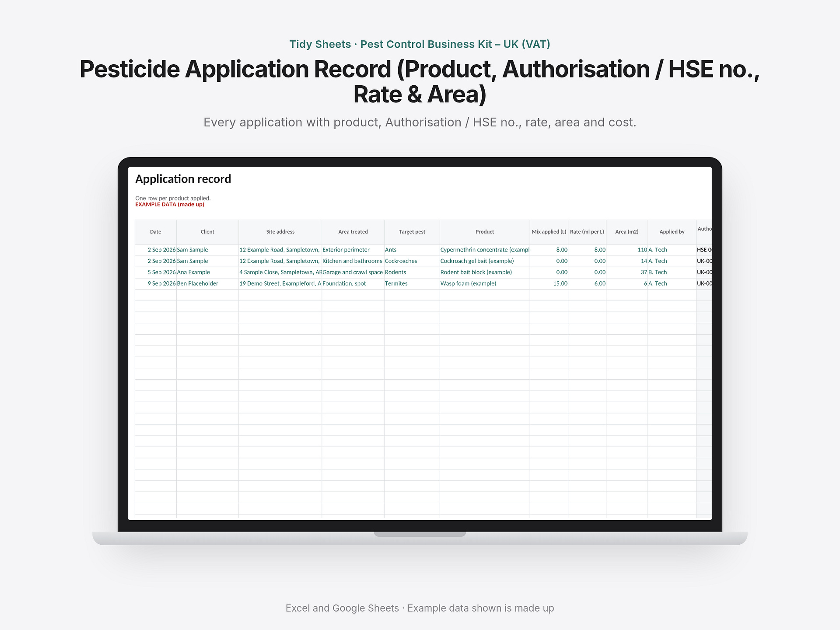Select the Site address column header
840x630 pixels.
280,232
